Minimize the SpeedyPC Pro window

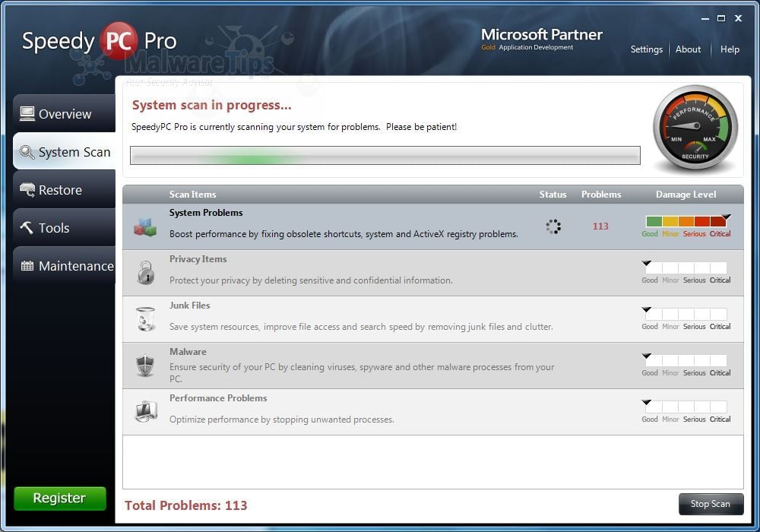tap(705, 18)
